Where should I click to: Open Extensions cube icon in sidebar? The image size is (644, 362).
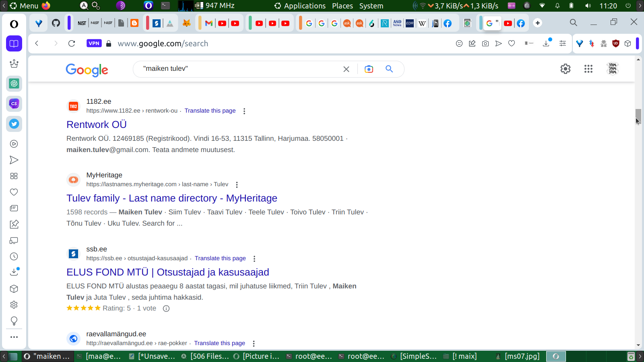[x=14, y=289]
